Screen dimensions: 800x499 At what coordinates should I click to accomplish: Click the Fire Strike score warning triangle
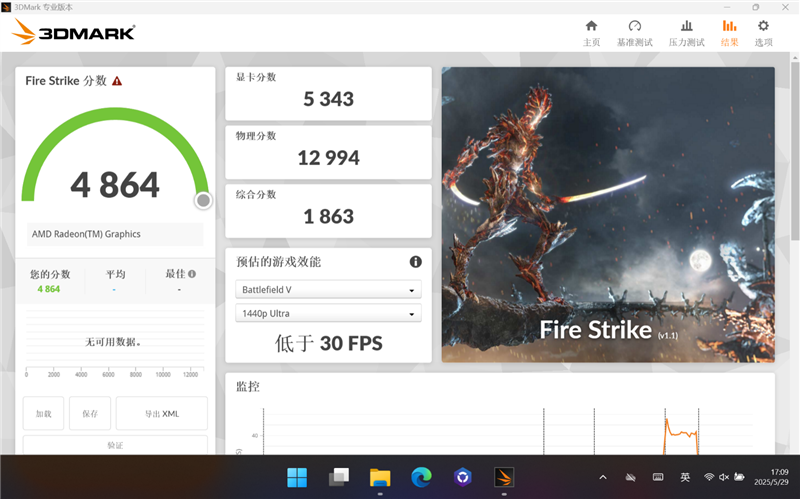pyautogui.click(x=117, y=81)
